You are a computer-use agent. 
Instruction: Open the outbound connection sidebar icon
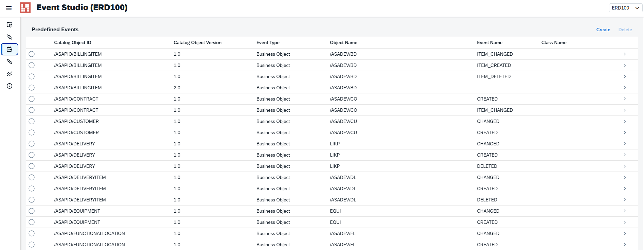point(10,37)
